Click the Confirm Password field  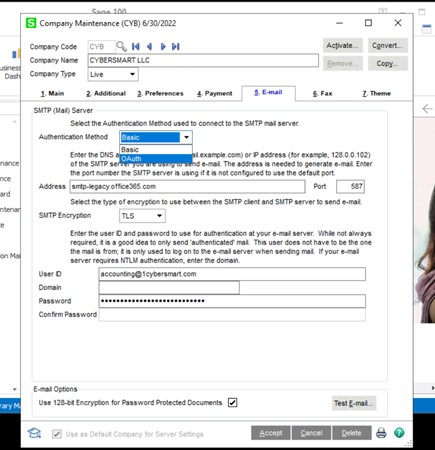(x=232, y=314)
